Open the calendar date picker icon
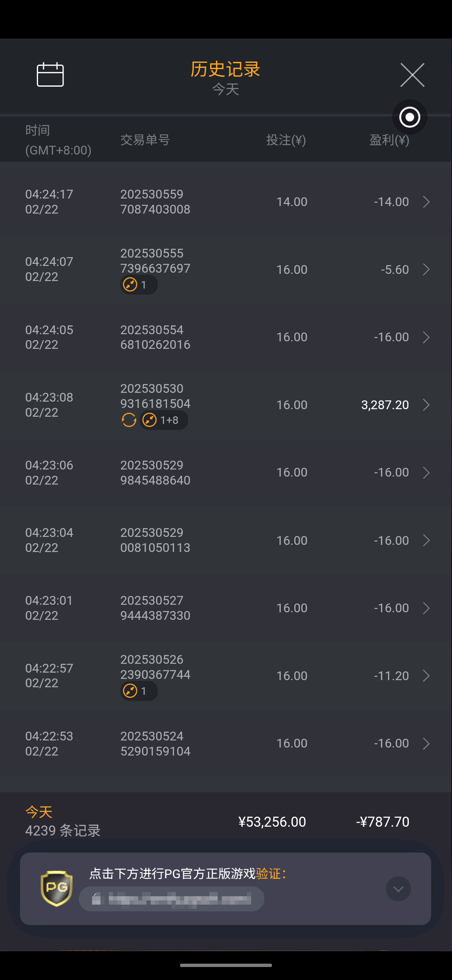Image resolution: width=452 pixels, height=980 pixels. [50, 75]
